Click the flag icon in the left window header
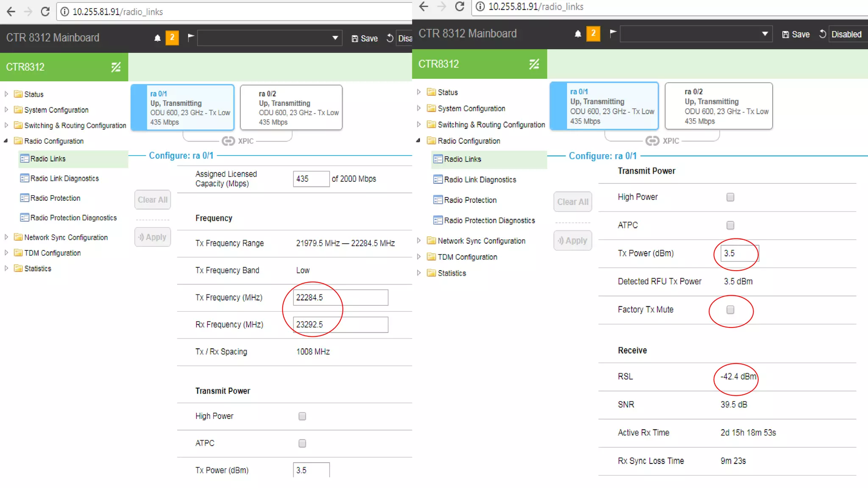868x488 pixels. [191, 37]
